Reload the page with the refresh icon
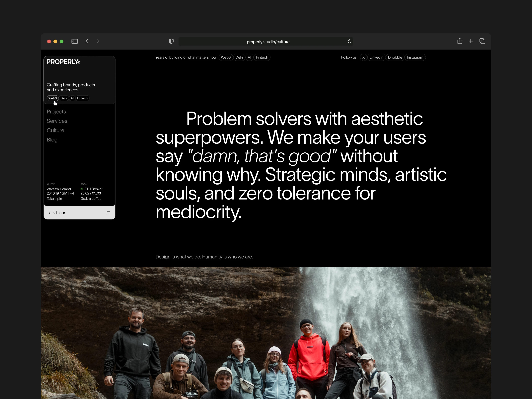 pos(349,41)
